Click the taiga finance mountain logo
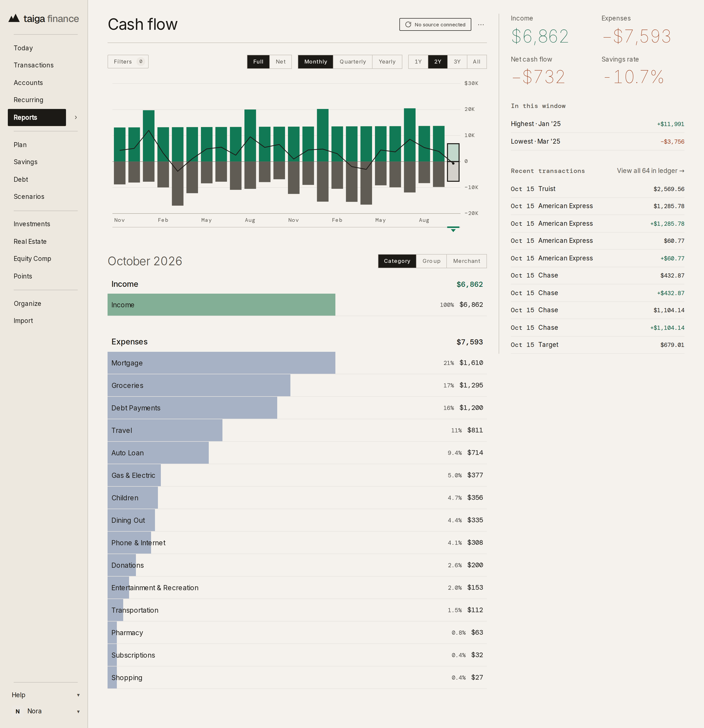The height and width of the screenshot is (728, 704). [x=14, y=19]
